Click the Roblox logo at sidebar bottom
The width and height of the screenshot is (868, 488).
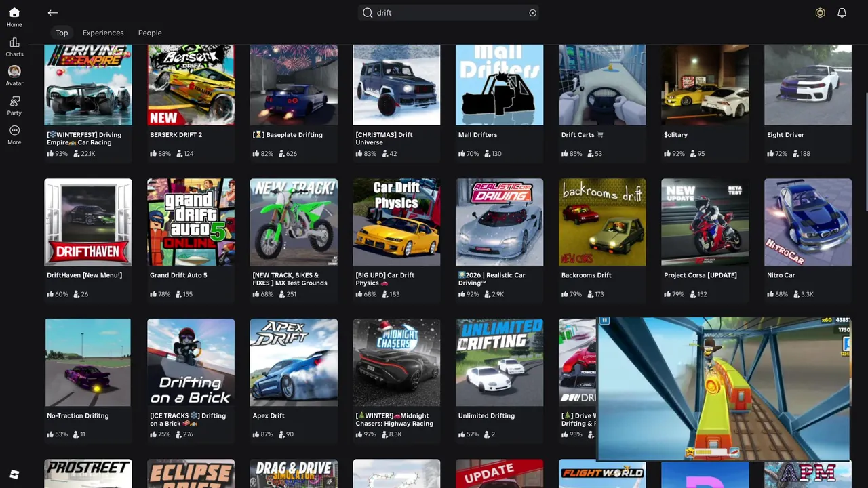[14, 474]
